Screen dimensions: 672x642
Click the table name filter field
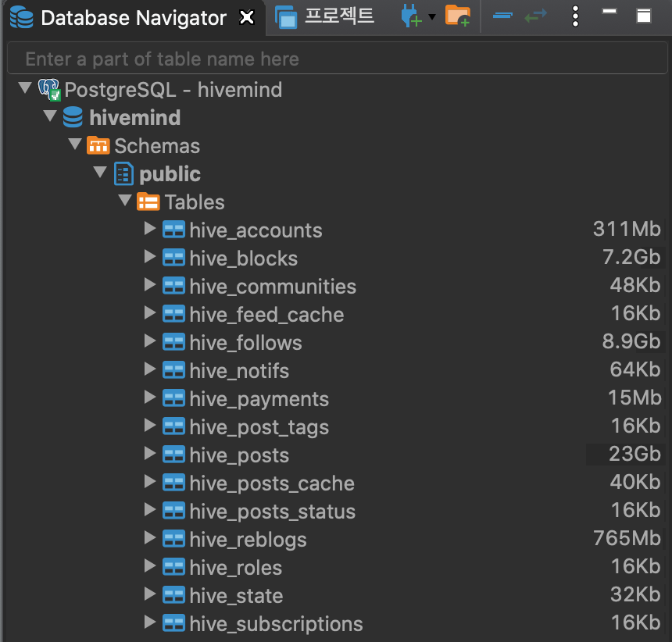338,59
